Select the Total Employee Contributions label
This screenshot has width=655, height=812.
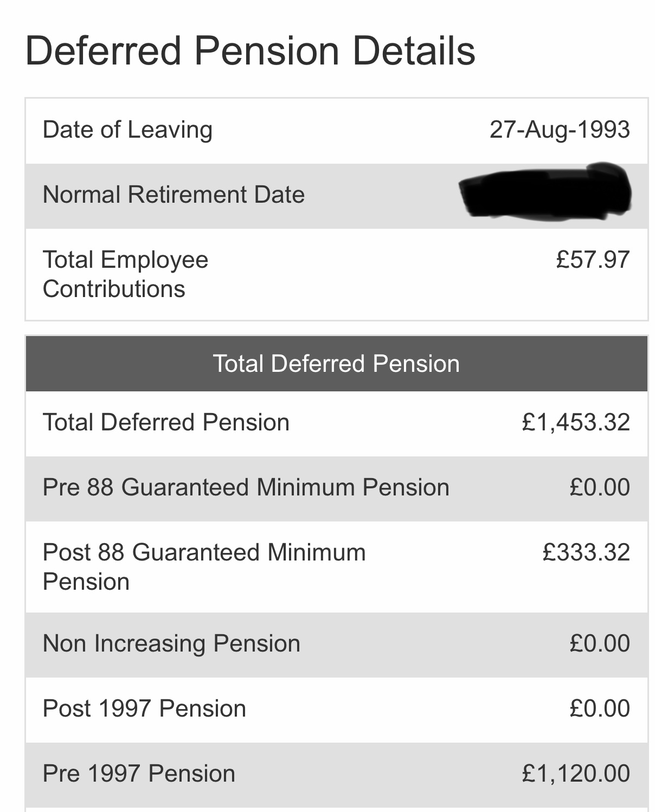tap(125, 274)
